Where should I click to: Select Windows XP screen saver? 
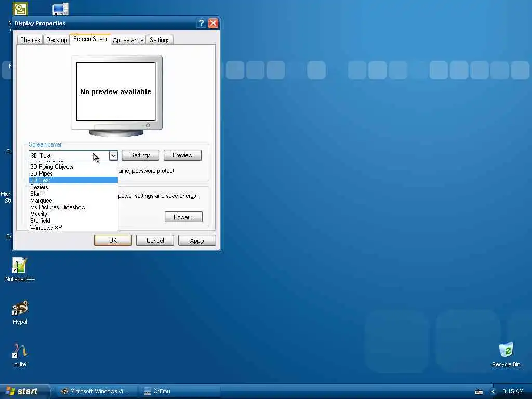(73, 228)
